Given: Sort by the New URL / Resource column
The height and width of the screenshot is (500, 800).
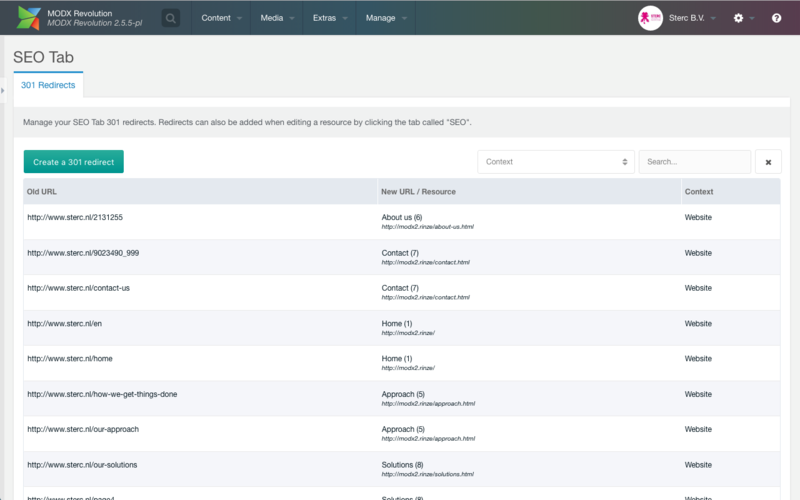Looking at the screenshot, I should pos(418,191).
